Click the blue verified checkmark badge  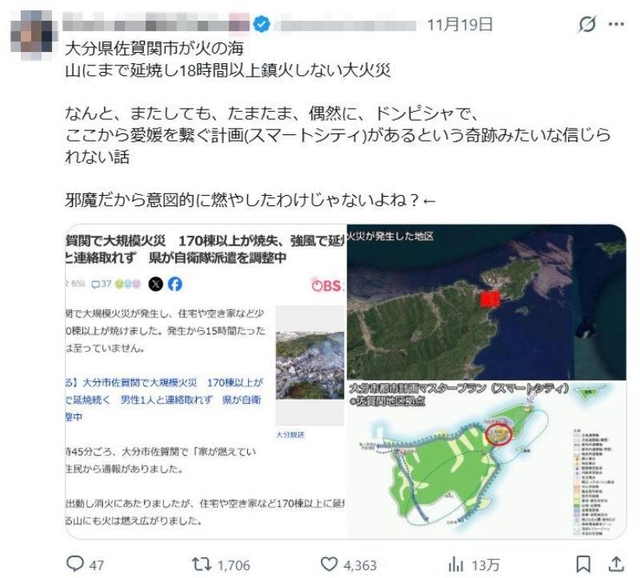pos(261,24)
